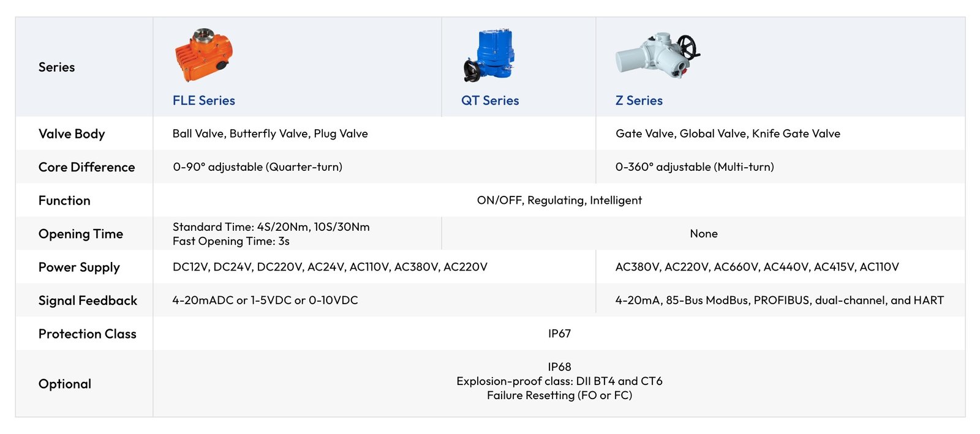Select the Core Difference row label
This screenshot has width=980, height=434.
point(86,167)
